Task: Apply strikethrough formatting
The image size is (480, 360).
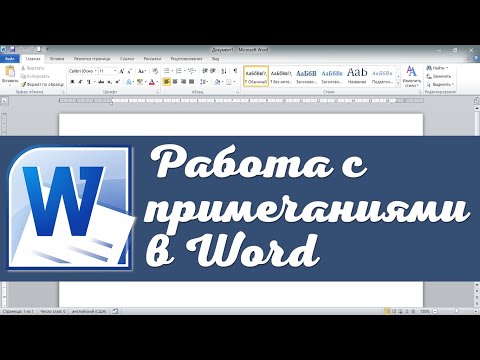Action: [101, 82]
